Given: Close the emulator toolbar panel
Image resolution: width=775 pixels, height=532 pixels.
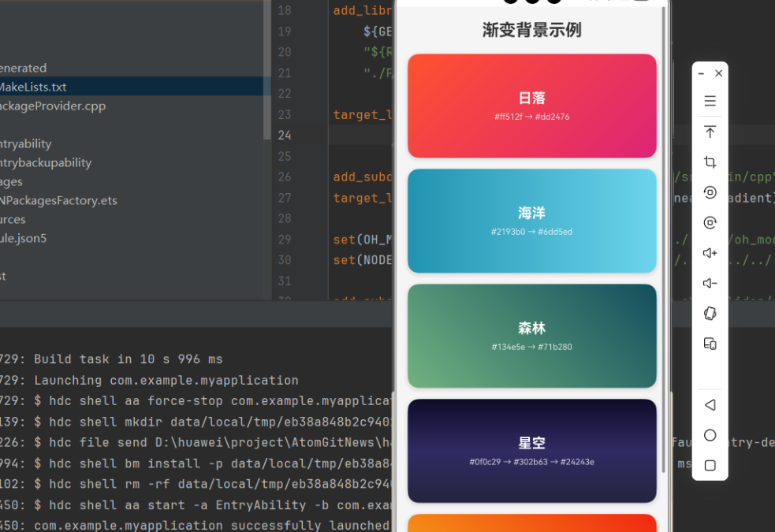Looking at the screenshot, I should pos(719,73).
